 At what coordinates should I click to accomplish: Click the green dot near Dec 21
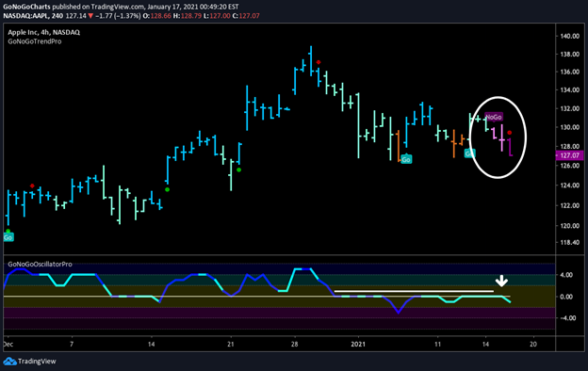(239, 170)
